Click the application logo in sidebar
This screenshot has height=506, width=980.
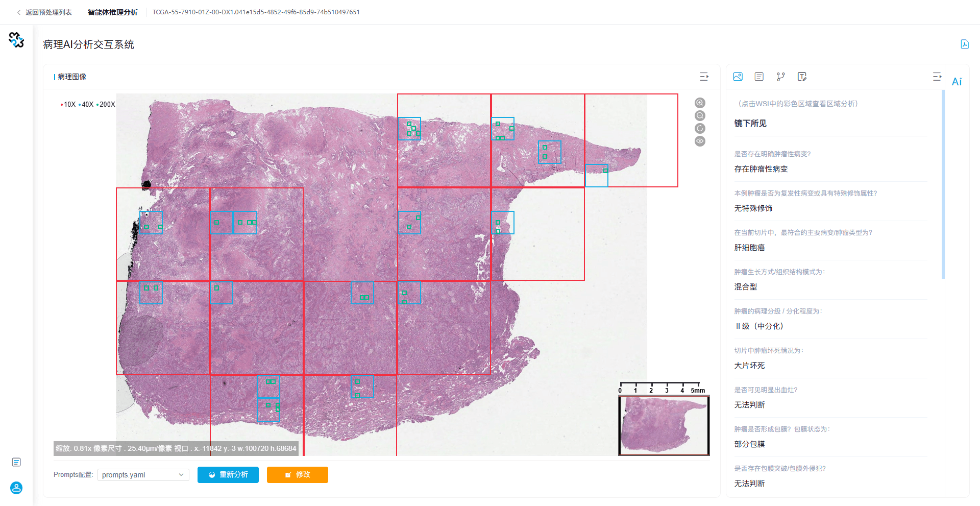pos(16,40)
